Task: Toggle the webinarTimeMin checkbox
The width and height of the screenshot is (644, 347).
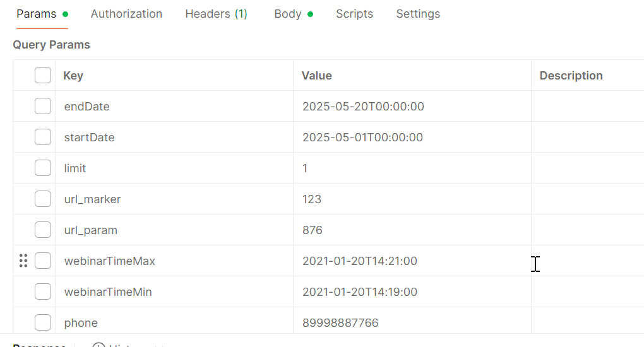Action: tap(43, 291)
